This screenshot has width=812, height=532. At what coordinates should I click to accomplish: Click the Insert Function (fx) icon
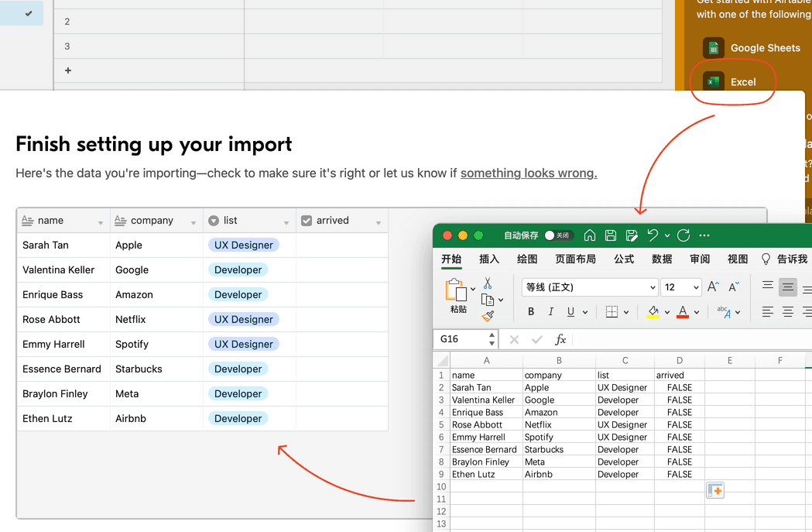click(560, 340)
